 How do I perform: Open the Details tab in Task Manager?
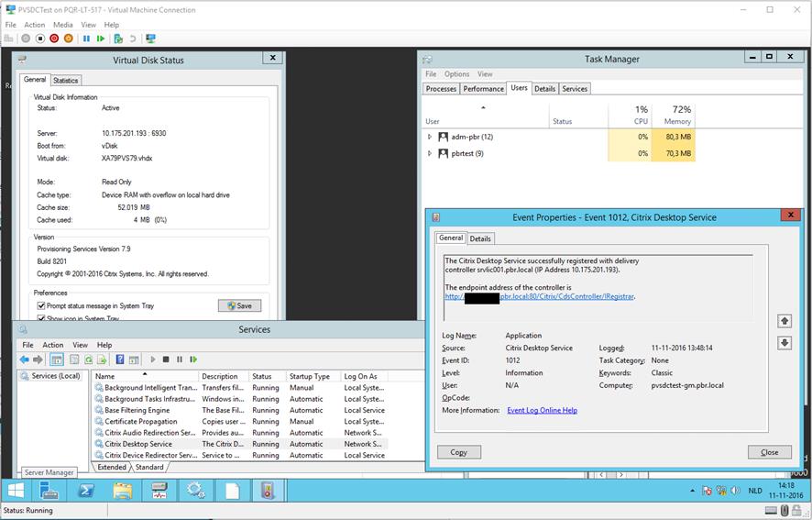tap(544, 89)
